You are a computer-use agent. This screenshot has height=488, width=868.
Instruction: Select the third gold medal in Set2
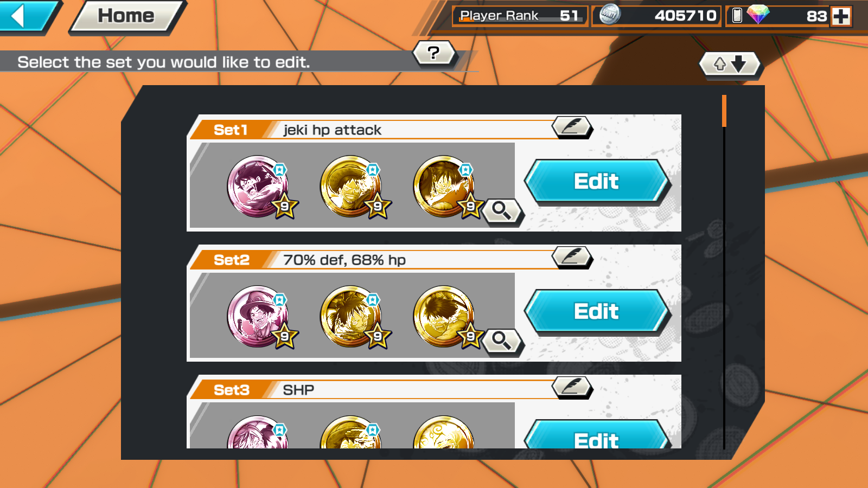coord(445,317)
